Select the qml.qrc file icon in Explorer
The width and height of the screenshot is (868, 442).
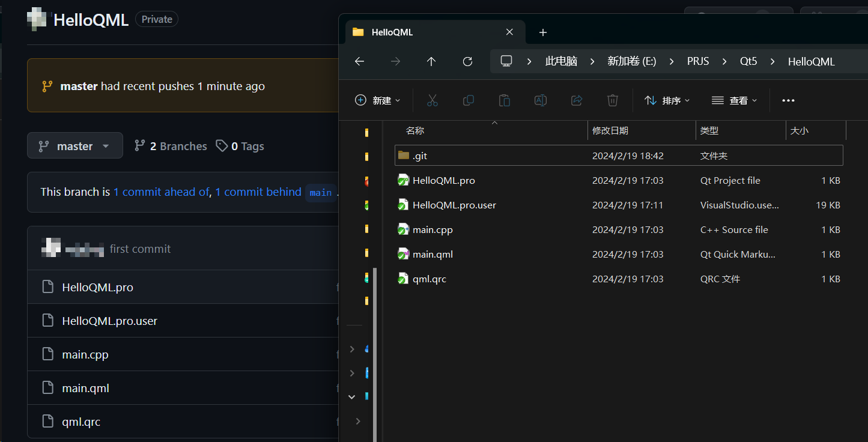click(404, 279)
